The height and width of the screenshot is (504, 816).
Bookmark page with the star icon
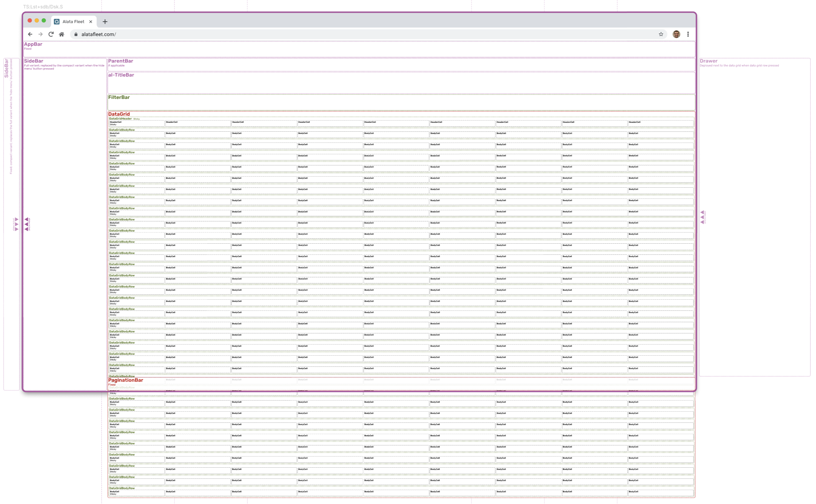pos(661,34)
